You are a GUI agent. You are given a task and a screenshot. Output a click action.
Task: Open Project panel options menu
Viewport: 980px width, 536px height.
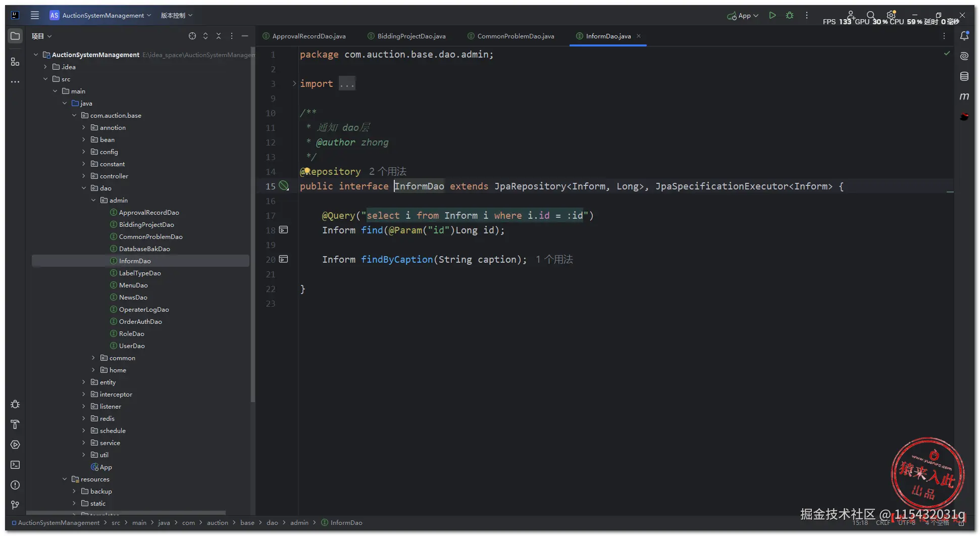pos(232,36)
